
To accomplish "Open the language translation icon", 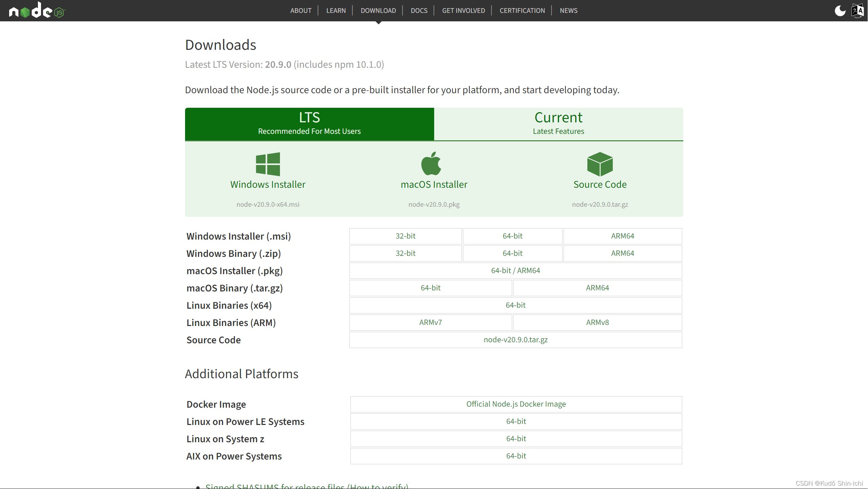I will pyautogui.click(x=857, y=11).
